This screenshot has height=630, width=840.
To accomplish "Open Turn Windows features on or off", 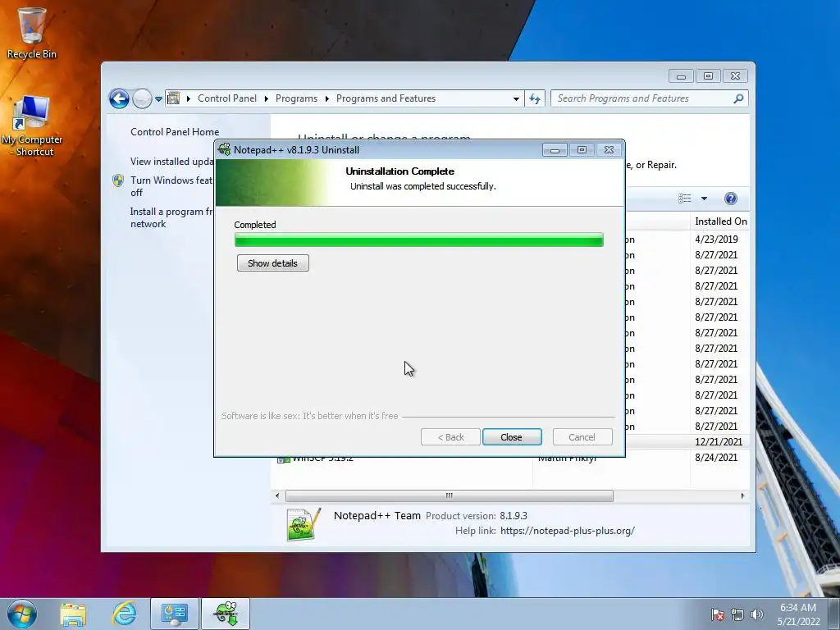I will (171, 186).
